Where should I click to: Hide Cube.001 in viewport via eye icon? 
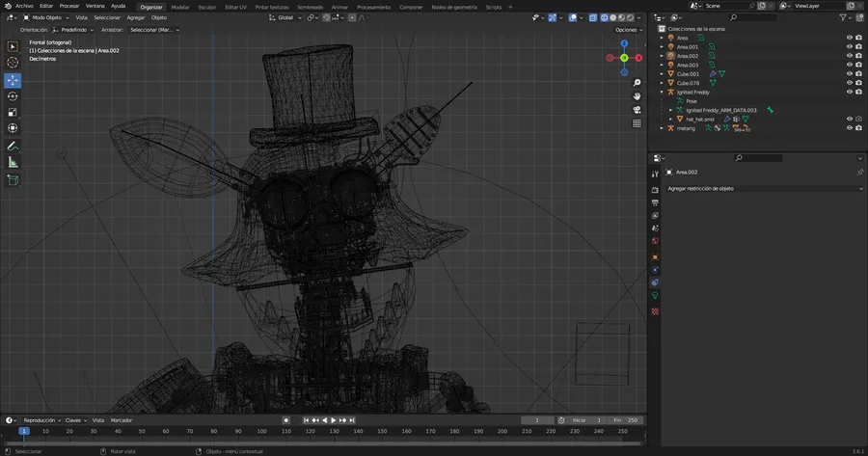point(849,73)
